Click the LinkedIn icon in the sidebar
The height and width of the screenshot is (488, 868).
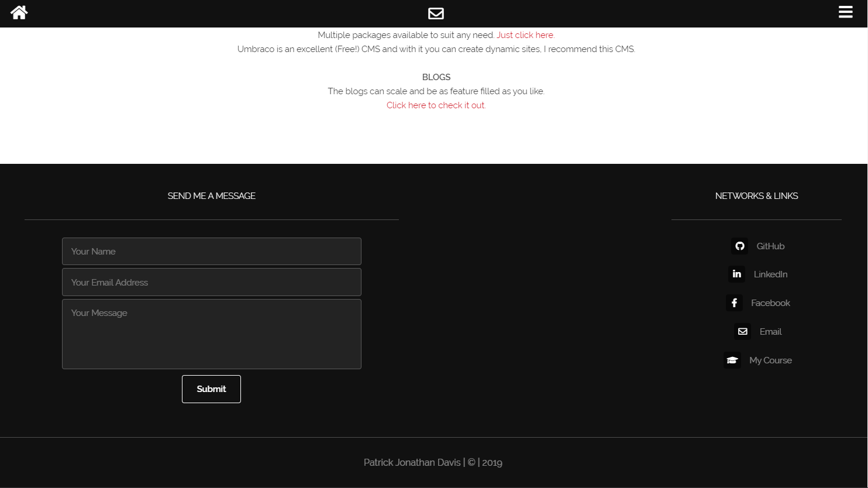click(736, 274)
